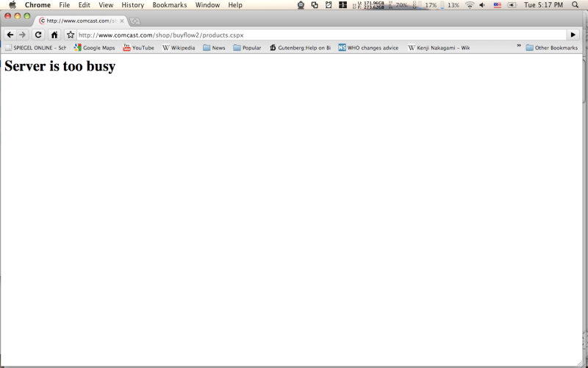Reload the Comcast page

tap(38, 35)
